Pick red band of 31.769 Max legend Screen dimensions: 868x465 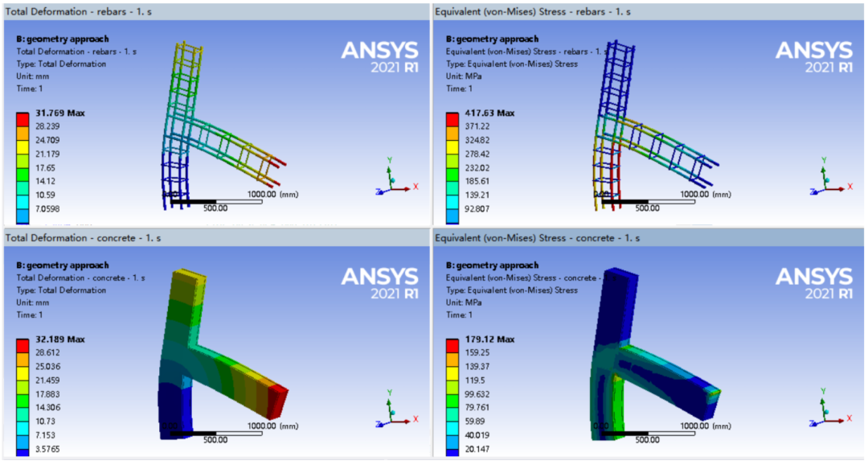[23, 120]
